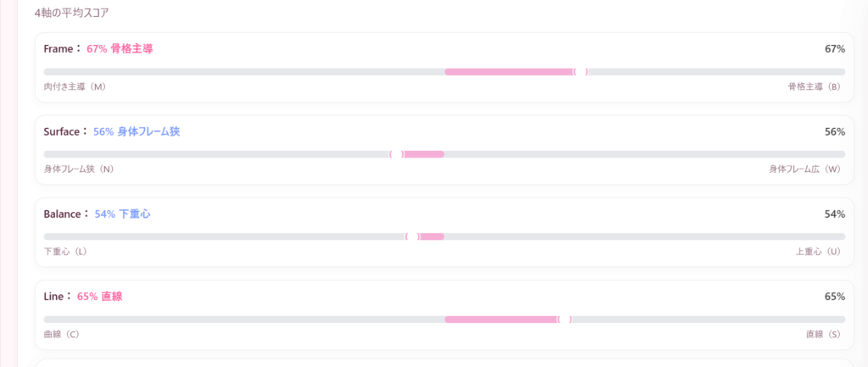
Task: Click the pink "65% 直線" Line result
Action: coord(99,297)
